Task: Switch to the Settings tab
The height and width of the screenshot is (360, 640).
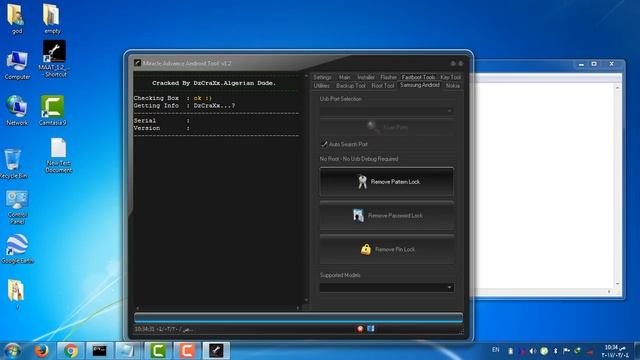Action: click(322, 77)
